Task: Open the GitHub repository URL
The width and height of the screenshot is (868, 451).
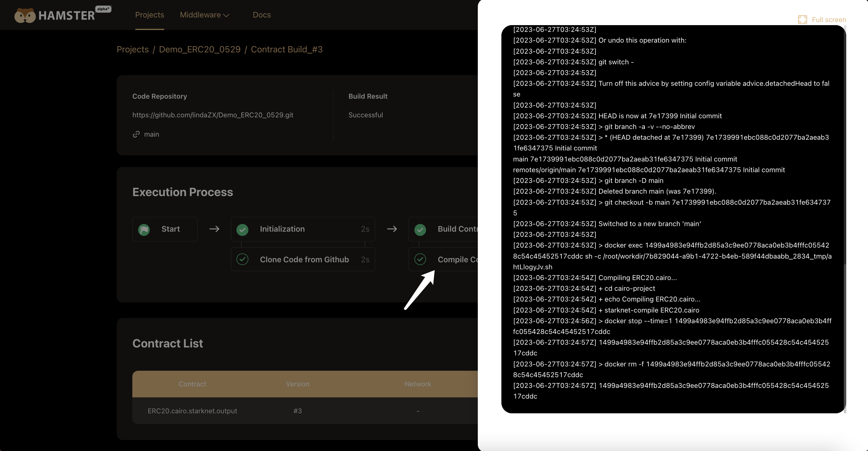Action: click(213, 115)
